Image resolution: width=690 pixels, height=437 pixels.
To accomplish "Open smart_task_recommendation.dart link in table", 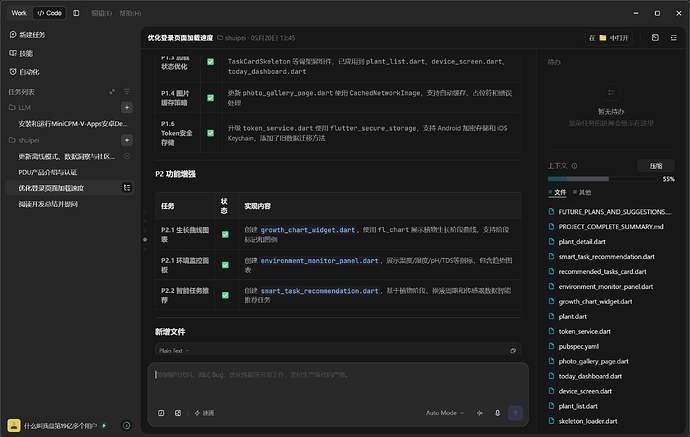I will (x=319, y=291).
